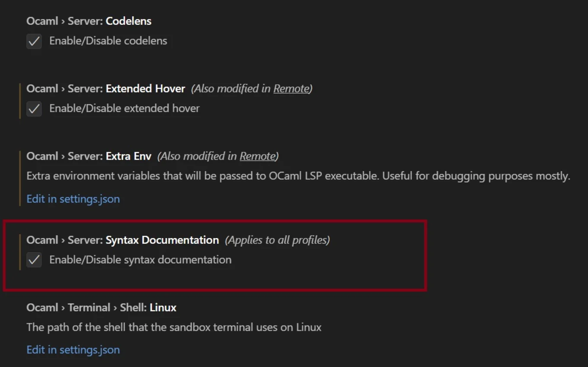Toggle the Enable/Disable extended hover checkbox
This screenshot has height=367, width=588.
pos(34,109)
